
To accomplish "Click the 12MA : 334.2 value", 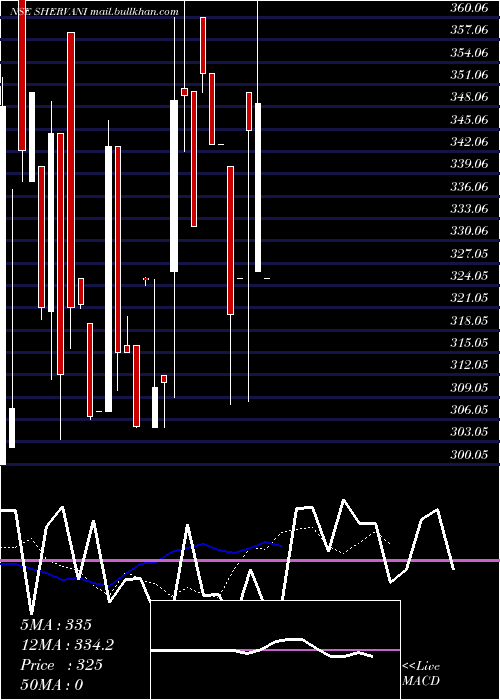I will click(67, 645).
